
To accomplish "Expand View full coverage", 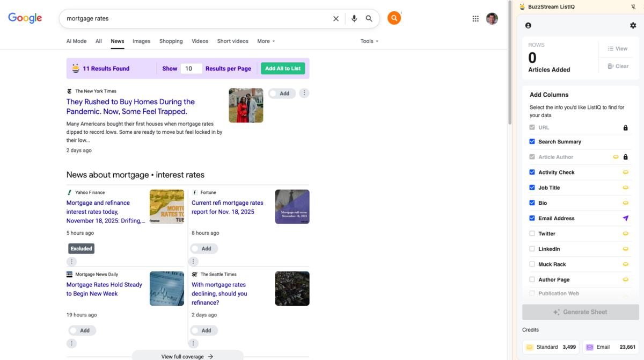I will coord(187,356).
